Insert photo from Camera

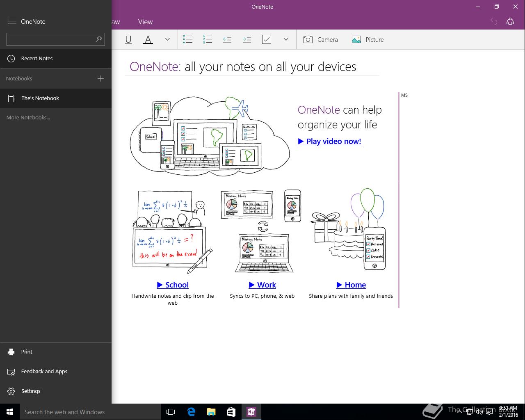click(320, 39)
